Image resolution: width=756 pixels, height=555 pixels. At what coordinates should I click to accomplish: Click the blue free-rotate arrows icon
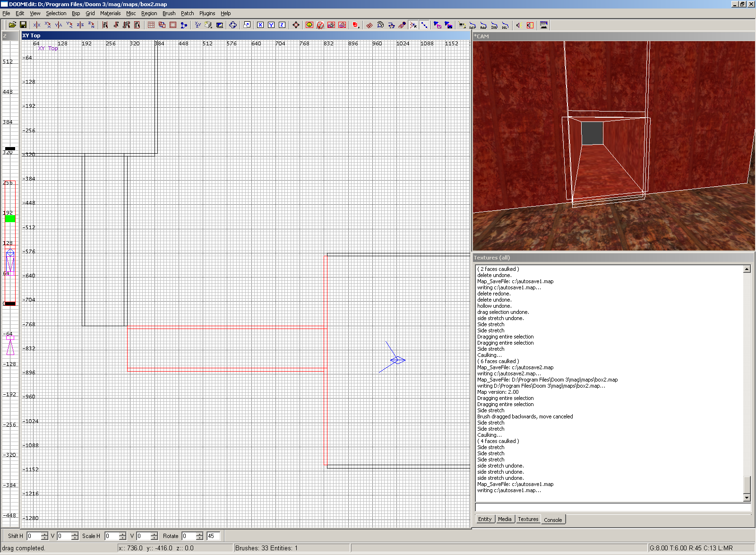233,25
